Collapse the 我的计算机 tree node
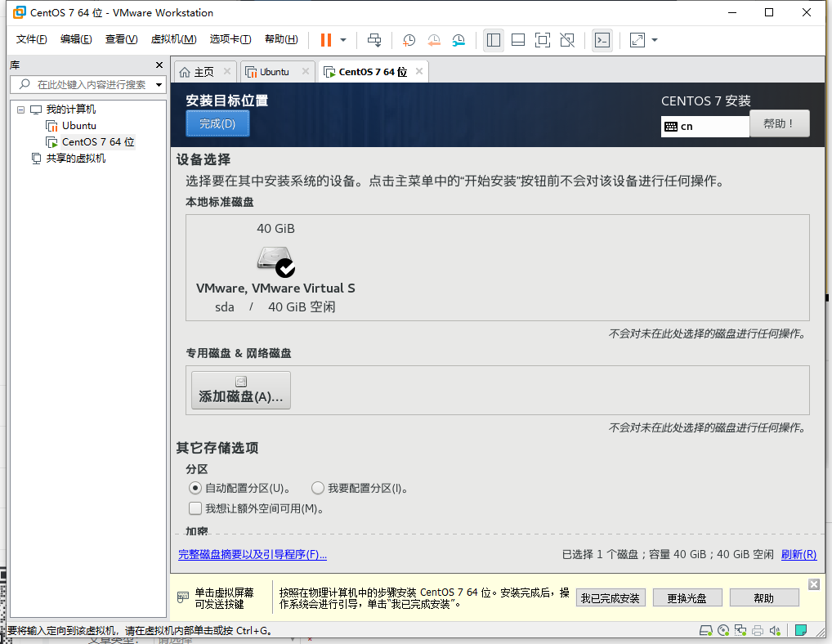Screen dimensions: 832x644 20,110
